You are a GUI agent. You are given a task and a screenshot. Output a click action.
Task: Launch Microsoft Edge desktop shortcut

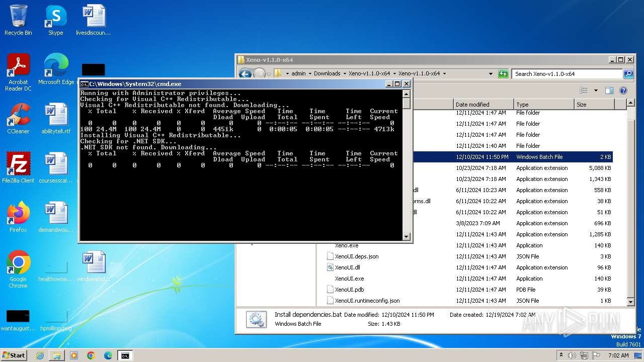click(56, 69)
